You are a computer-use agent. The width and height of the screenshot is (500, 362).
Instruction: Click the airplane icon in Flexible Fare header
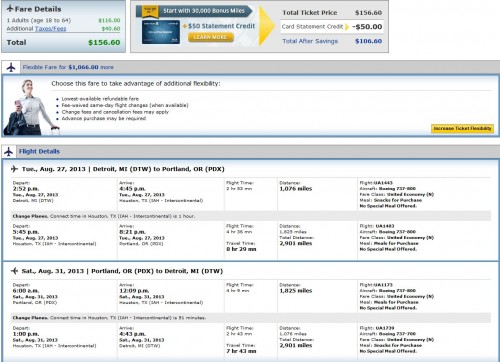(x=11, y=67)
